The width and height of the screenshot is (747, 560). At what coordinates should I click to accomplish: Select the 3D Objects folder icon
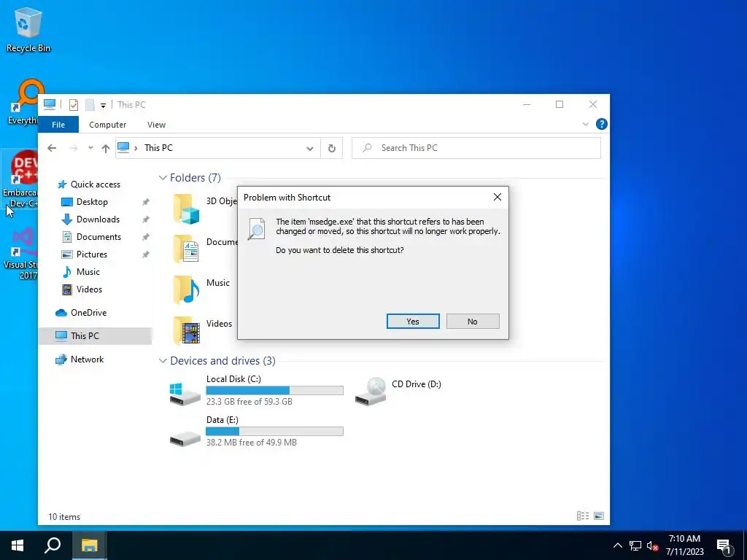click(x=186, y=209)
